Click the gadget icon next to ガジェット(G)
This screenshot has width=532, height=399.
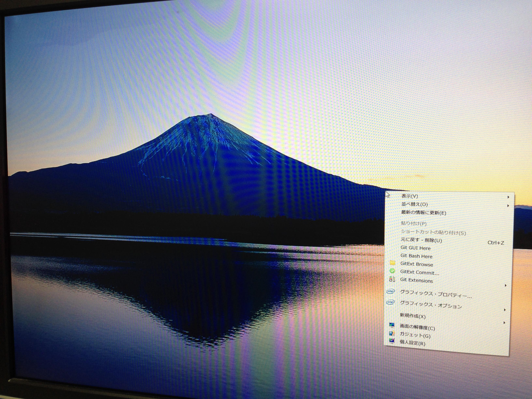(392, 333)
